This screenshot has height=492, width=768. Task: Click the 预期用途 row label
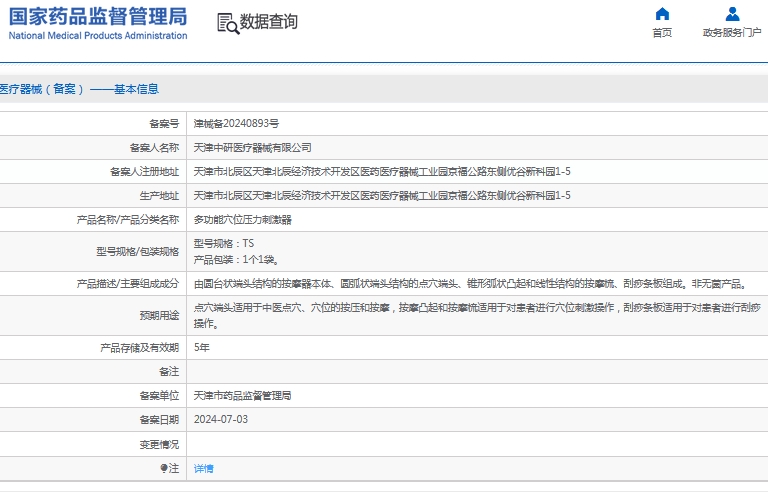point(159,316)
